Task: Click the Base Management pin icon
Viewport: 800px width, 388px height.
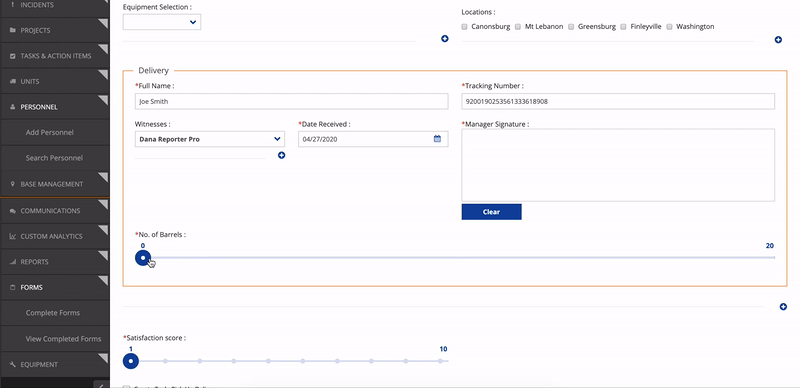Action: [x=13, y=184]
